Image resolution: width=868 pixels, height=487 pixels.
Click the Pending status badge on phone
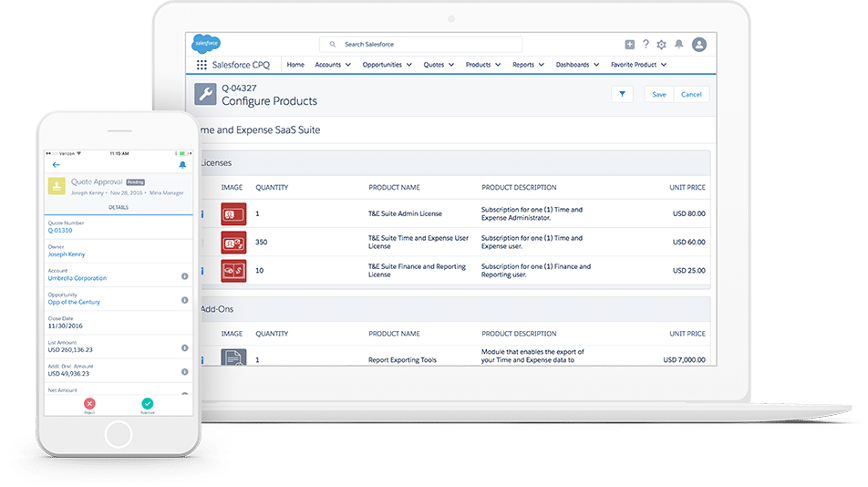(x=135, y=182)
